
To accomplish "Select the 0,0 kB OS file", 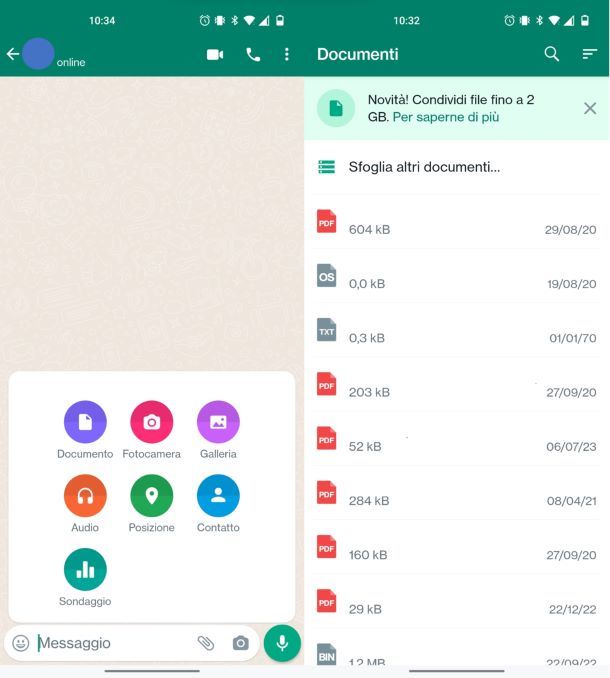I will [x=457, y=277].
